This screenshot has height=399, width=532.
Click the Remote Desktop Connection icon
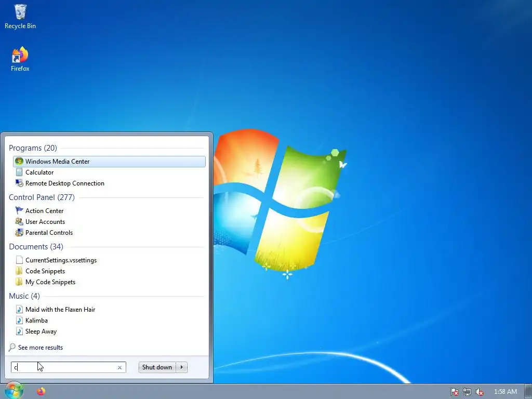coord(19,183)
